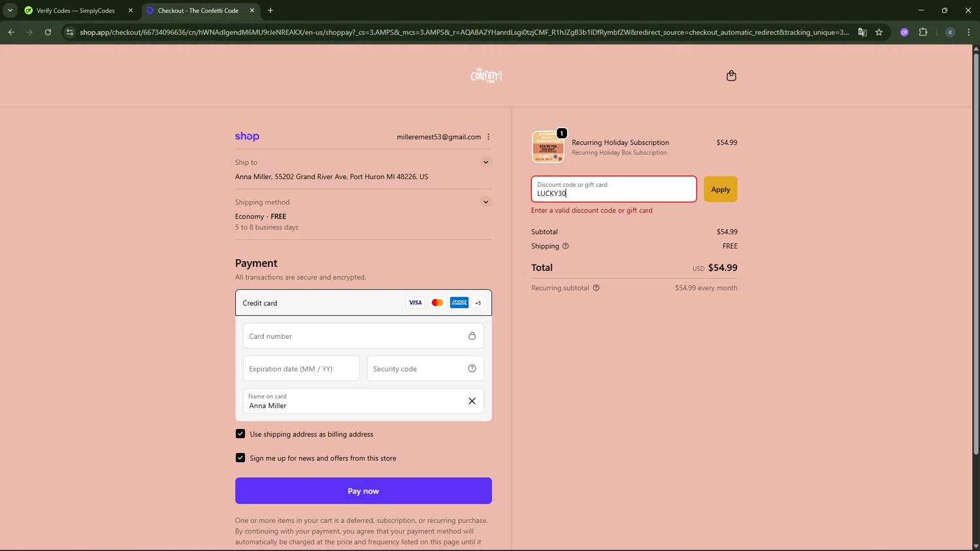Viewport: 980px width, 551px height.
Task: Click the Payment section heading
Action: click(256, 263)
